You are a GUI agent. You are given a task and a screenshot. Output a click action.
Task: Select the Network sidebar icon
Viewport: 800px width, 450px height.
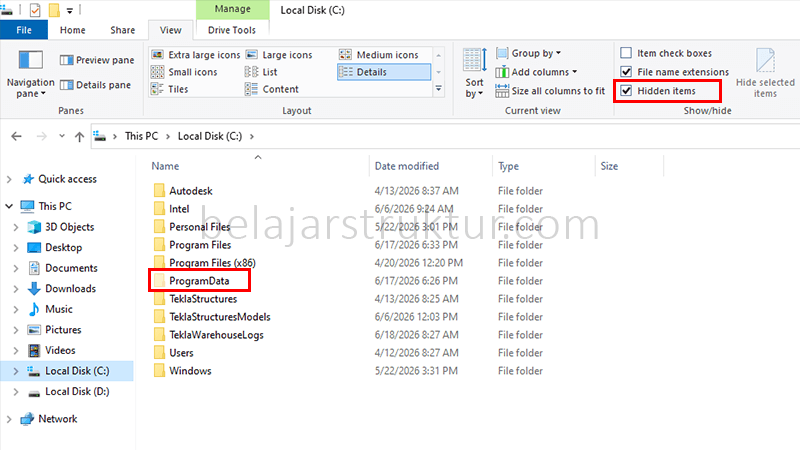27,419
